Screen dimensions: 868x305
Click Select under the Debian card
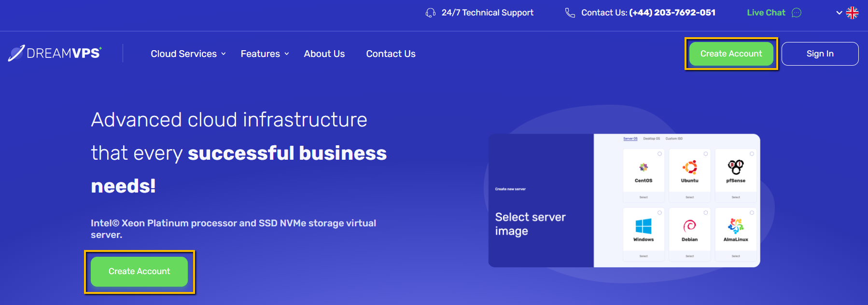[689, 256]
